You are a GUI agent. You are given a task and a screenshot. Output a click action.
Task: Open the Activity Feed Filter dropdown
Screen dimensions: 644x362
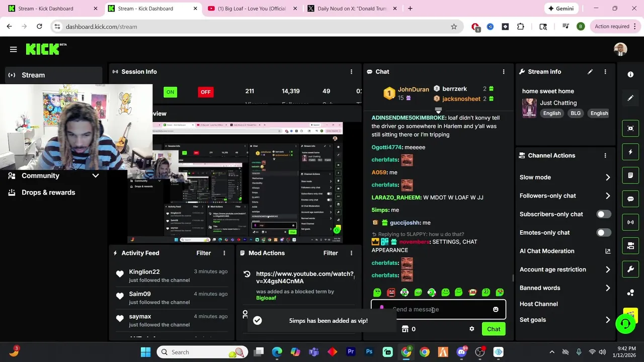coord(203,253)
